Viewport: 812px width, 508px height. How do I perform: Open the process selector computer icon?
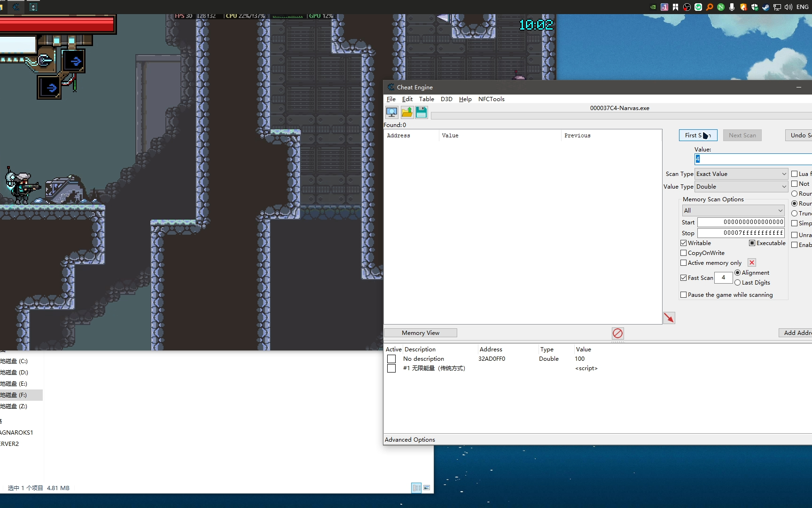point(391,112)
